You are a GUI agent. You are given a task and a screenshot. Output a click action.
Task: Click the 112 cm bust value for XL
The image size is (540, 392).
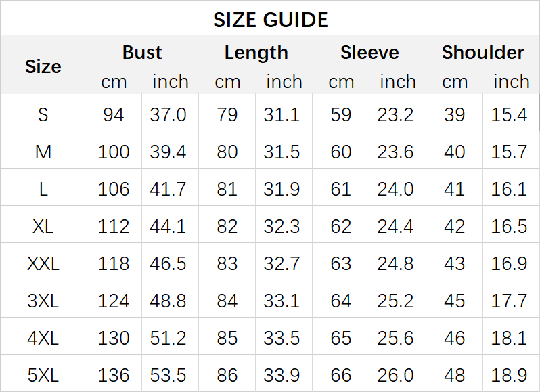tap(114, 225)
